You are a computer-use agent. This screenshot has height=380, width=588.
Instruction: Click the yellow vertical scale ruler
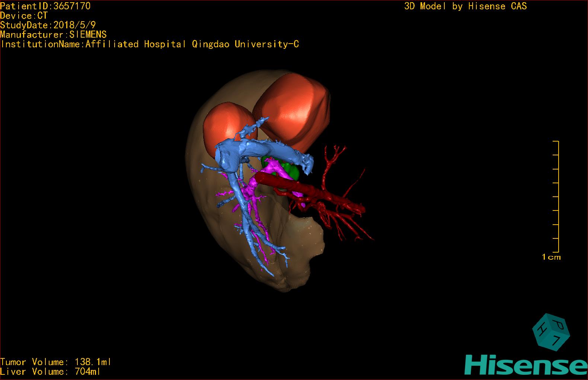click(556, 197)
